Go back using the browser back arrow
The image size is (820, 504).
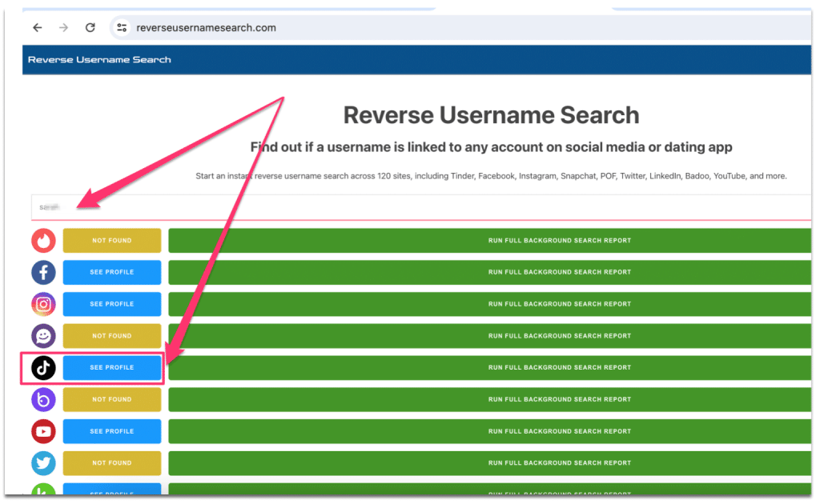coord(37,27)
